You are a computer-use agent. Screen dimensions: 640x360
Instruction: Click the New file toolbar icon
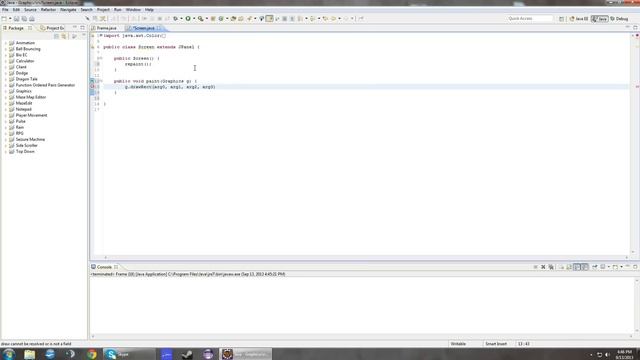4,19
